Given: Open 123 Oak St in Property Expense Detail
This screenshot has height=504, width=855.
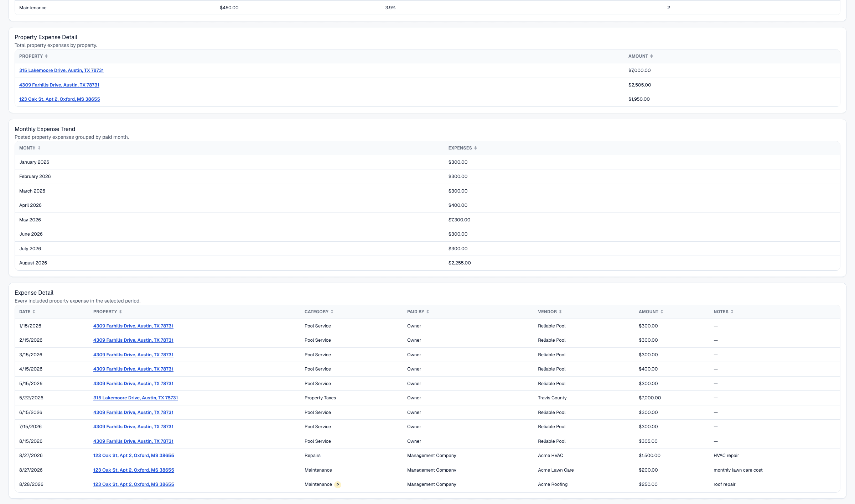Looking at the screenshot, I should [x=59, y=99].
